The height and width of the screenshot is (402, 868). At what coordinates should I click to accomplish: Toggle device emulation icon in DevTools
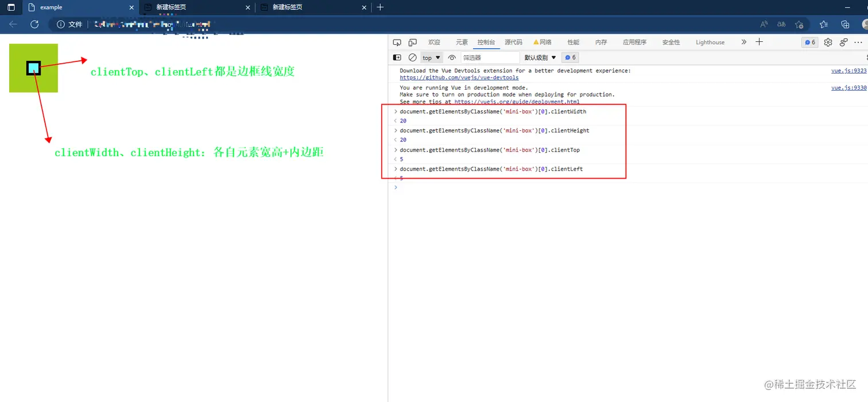point(412,42)
